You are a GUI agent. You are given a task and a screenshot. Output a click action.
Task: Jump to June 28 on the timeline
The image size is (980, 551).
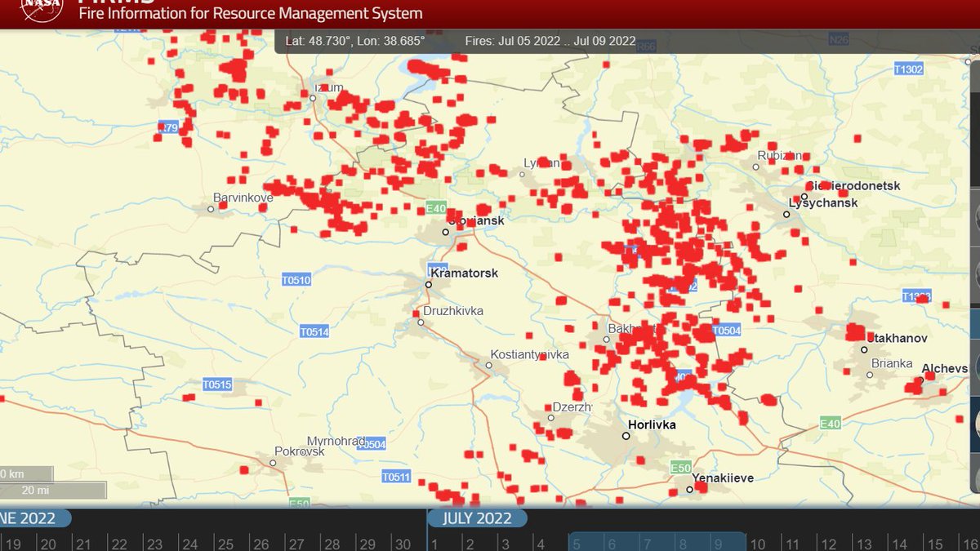click(x=331, y=544)
